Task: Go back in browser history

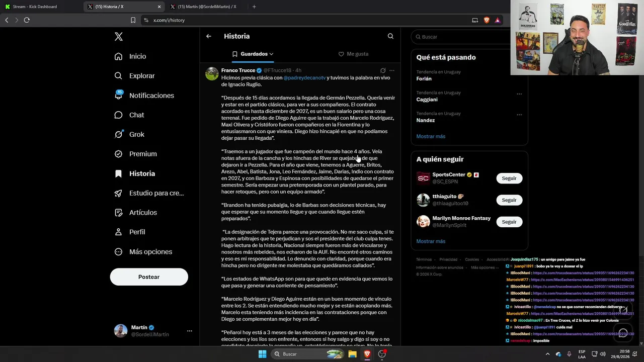Action: [7, 20]
